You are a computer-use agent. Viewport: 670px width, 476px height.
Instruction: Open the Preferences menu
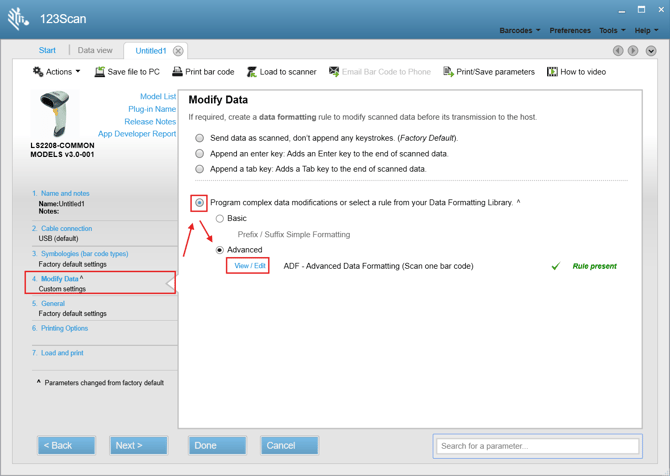click(x=570, y=31)
